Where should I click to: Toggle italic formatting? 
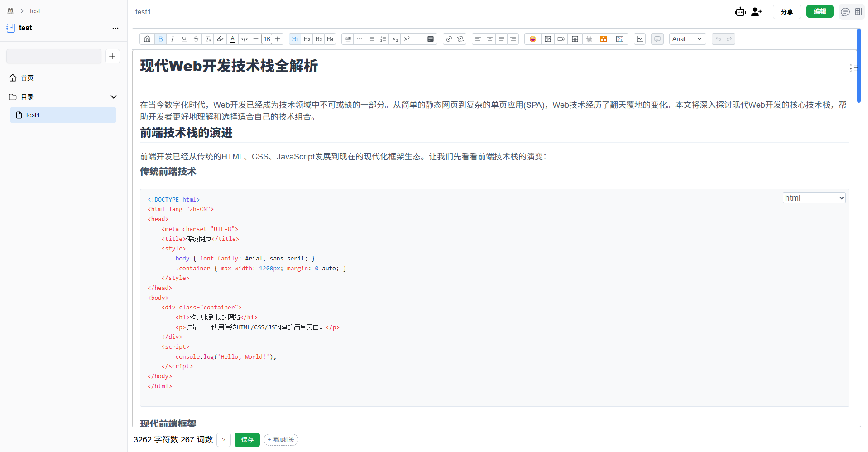(172, 39)
